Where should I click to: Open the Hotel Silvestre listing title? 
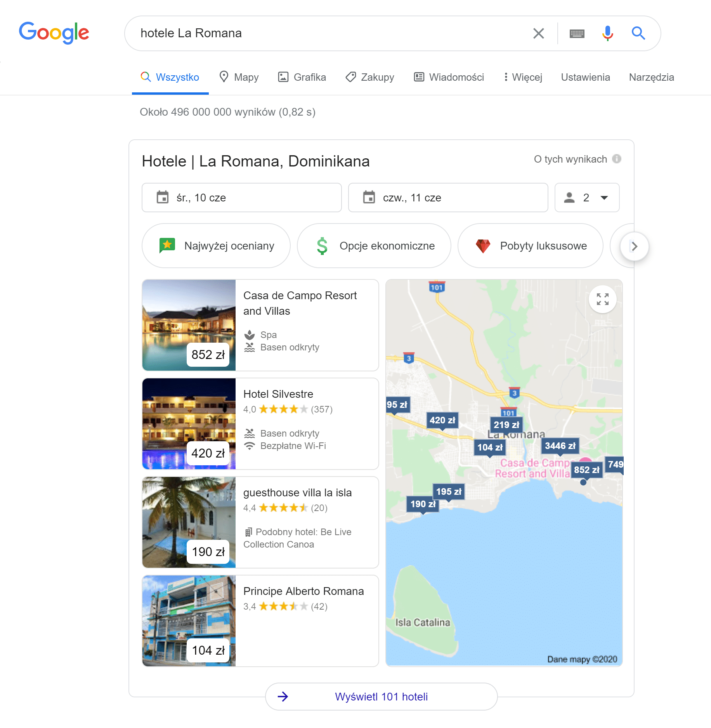(x=278, y=394)
